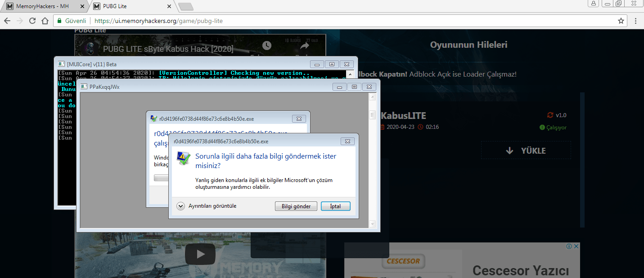Close the rear r0d4196fe...exe dialog
Image resolution: width=644 pixels, height=278 pixels.
(x=299, y=118)
